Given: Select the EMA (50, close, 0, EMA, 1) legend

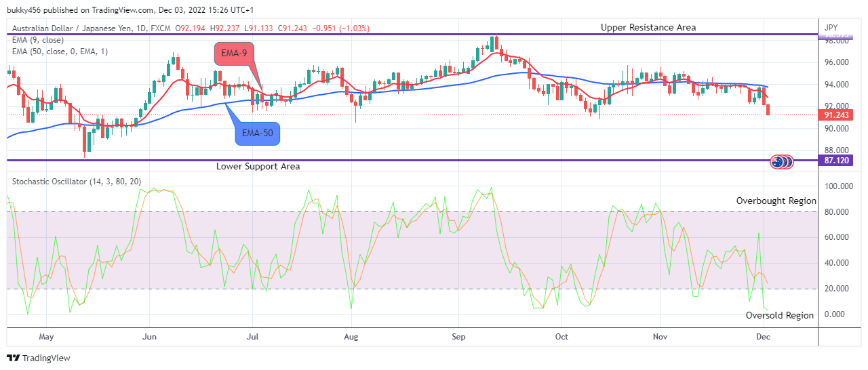Looking at the screenshot, I should pos(58,52).
